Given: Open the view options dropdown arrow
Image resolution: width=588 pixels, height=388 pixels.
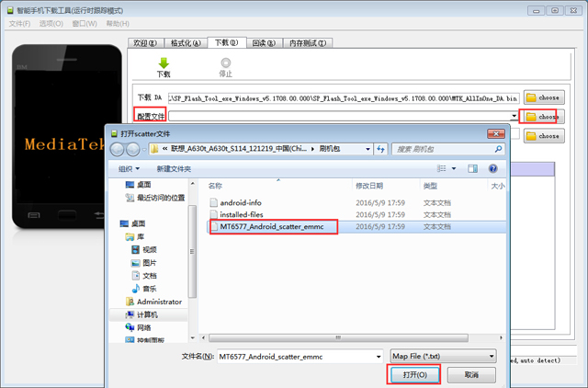Looking at the screenshot, I should [454, 168].
